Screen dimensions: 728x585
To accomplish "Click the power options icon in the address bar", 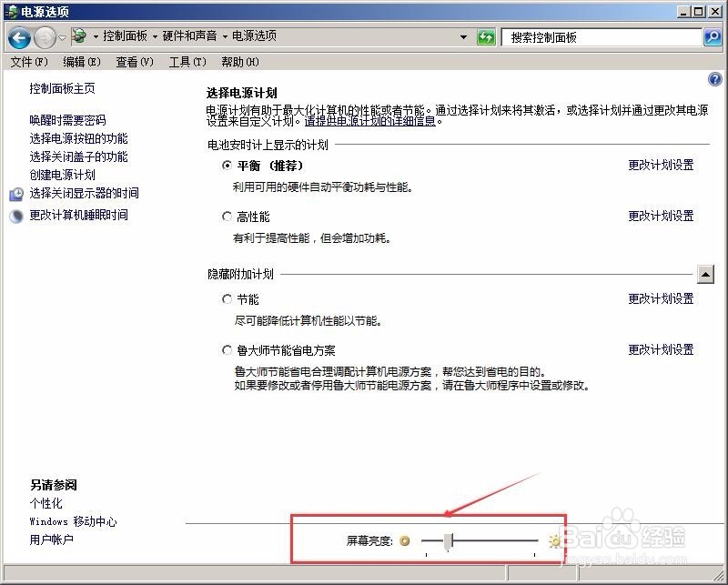I will pos(81,38).
